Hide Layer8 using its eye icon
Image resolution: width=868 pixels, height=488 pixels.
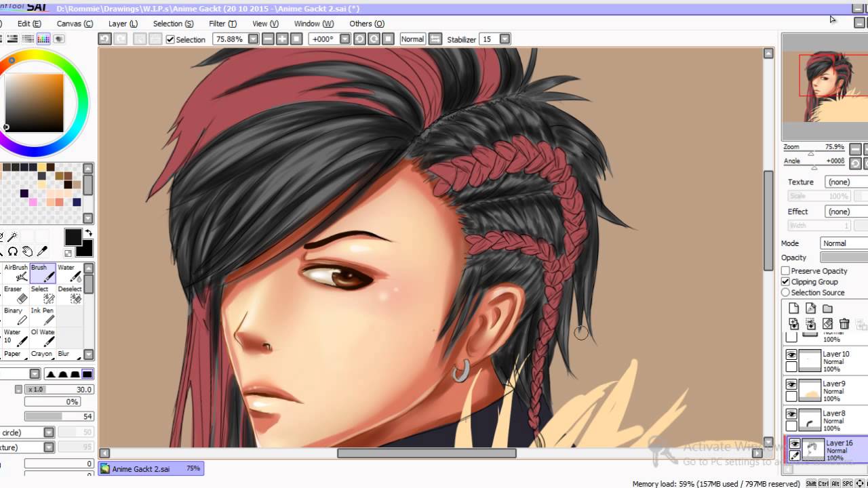pyautogui.click(x=791, y=414)
